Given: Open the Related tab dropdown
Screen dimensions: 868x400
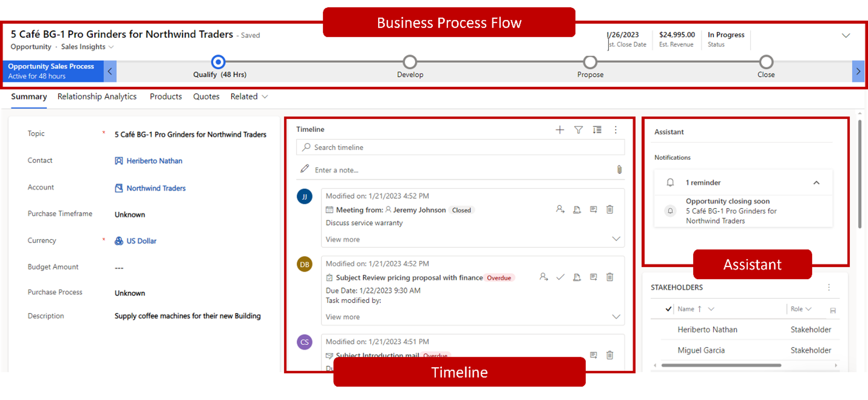Looking at the screenshot, I should pyautogui.click(x=249, y=97).
